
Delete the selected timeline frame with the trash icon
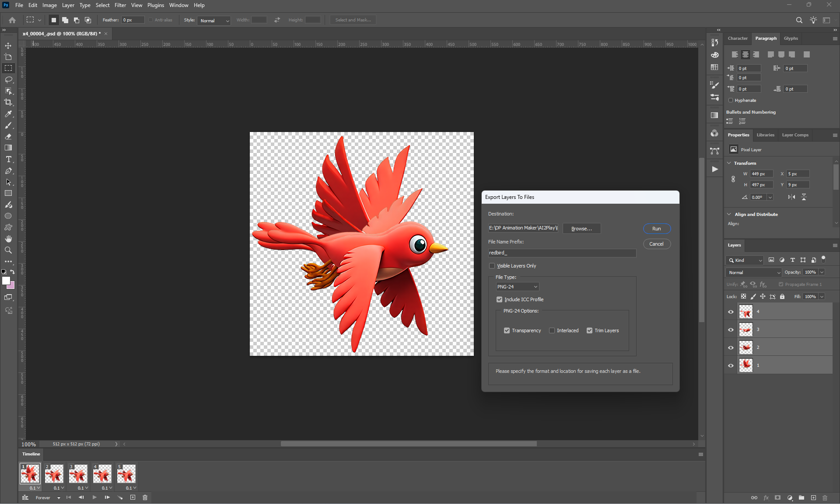(x=145, y=497)
